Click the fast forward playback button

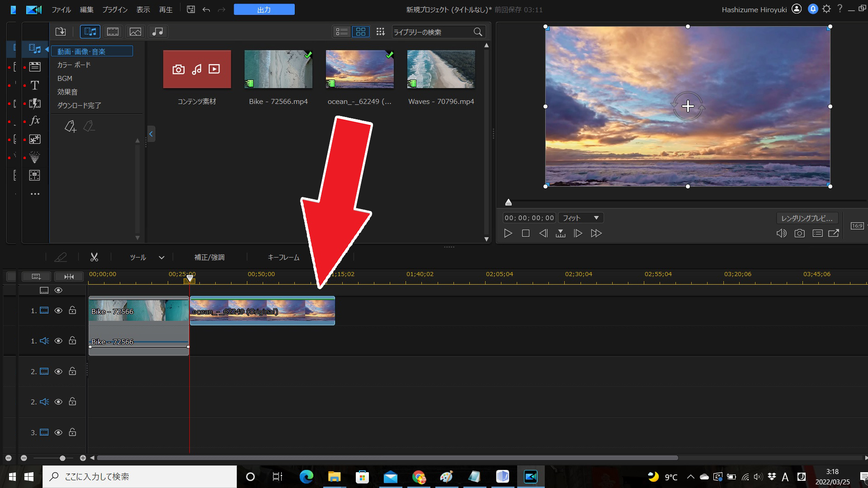pyautogui.click(x=596, y=233)
